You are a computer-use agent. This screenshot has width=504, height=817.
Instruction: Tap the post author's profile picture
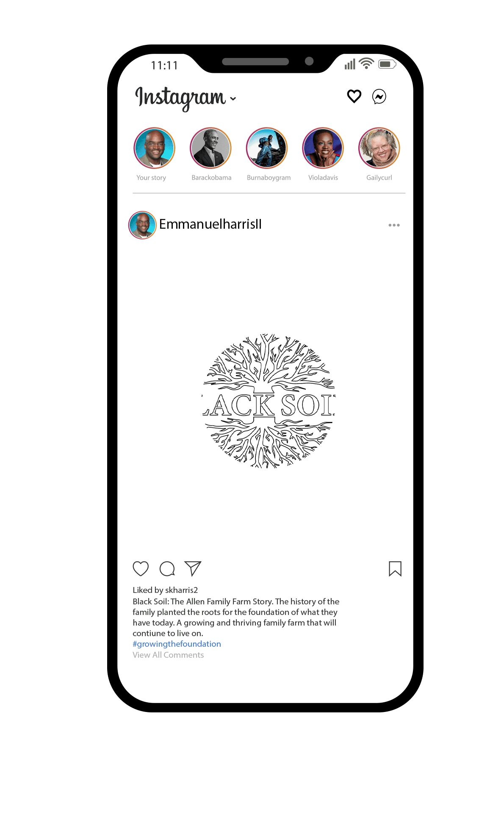tap(142, 225)
